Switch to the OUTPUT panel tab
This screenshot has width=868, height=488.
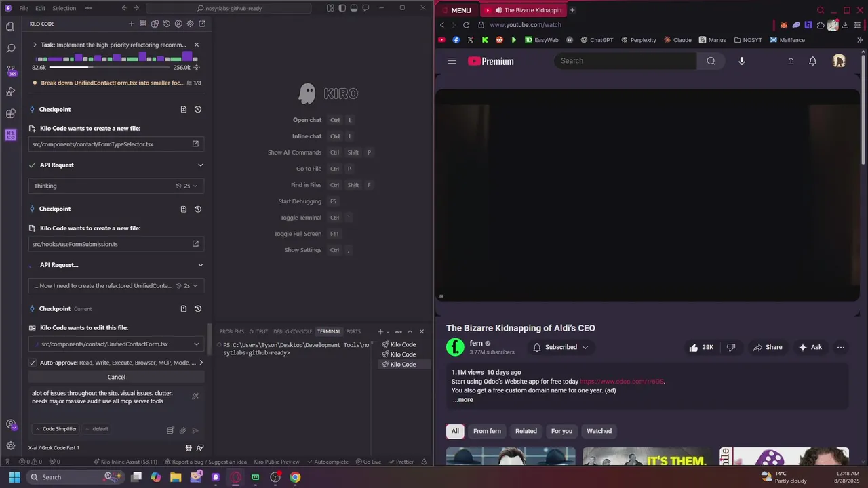(x=258, y=331)
